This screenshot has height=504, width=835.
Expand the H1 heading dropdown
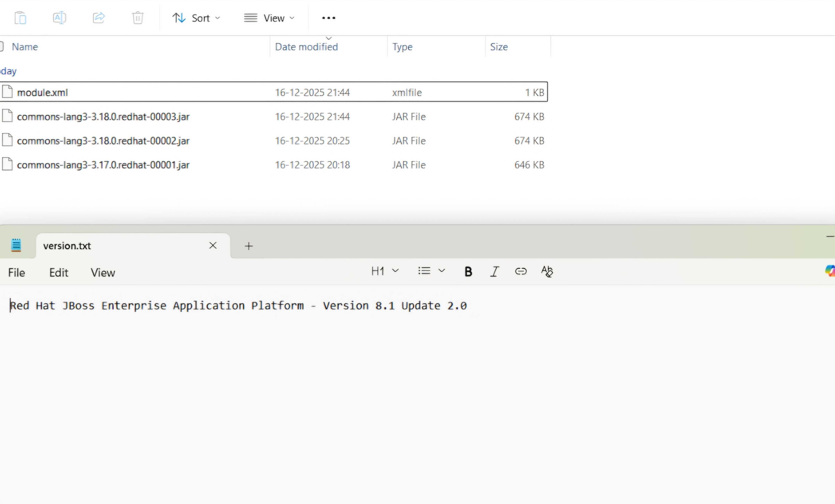385,271
